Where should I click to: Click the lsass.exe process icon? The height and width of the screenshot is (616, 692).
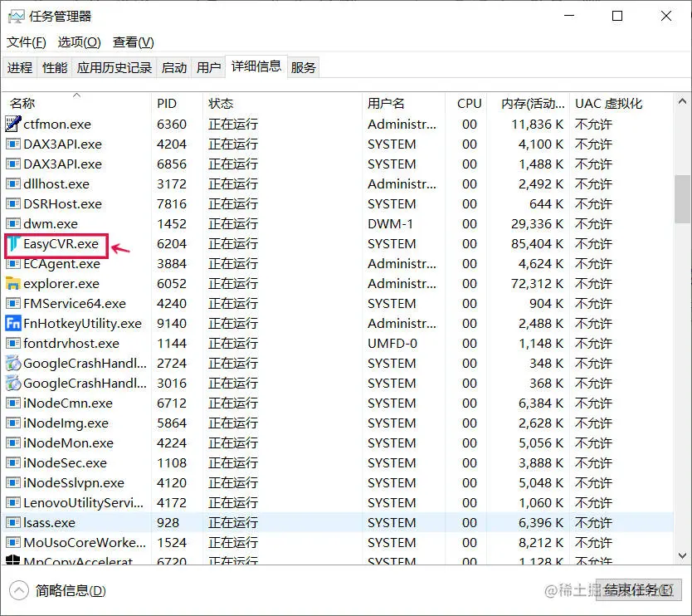pos(12,522)
